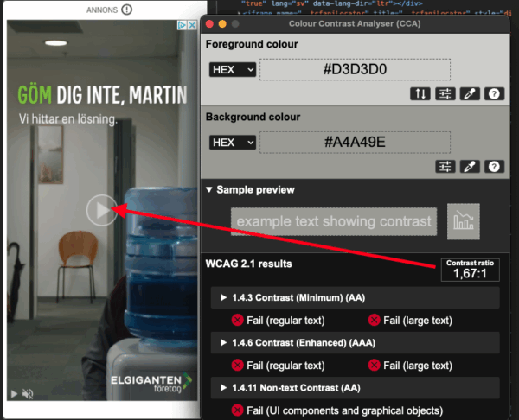Viewport: 519px width, 420px height.
Task: Click 'Foreground colour' label
Action: [x=252, y=44]
